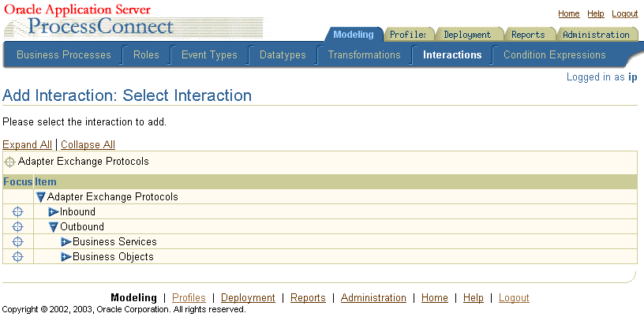
Task: Go to Roles subtab
Action: (x=146, y=54)
